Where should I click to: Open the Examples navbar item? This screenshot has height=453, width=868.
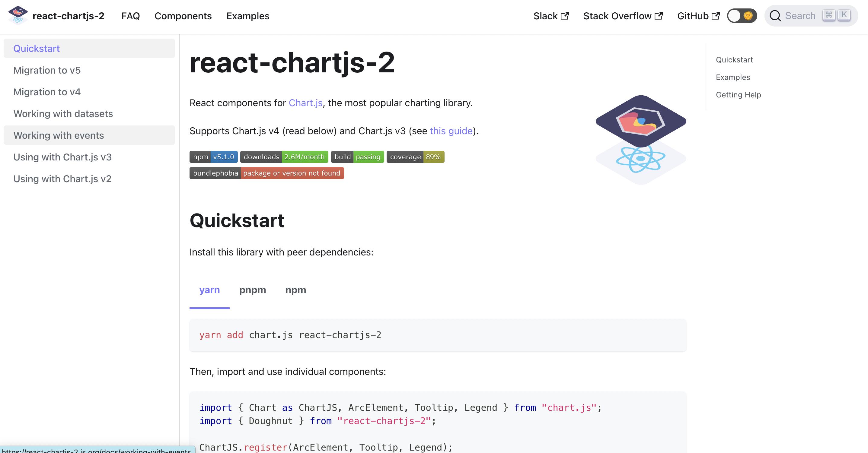[x=248, y=16]
